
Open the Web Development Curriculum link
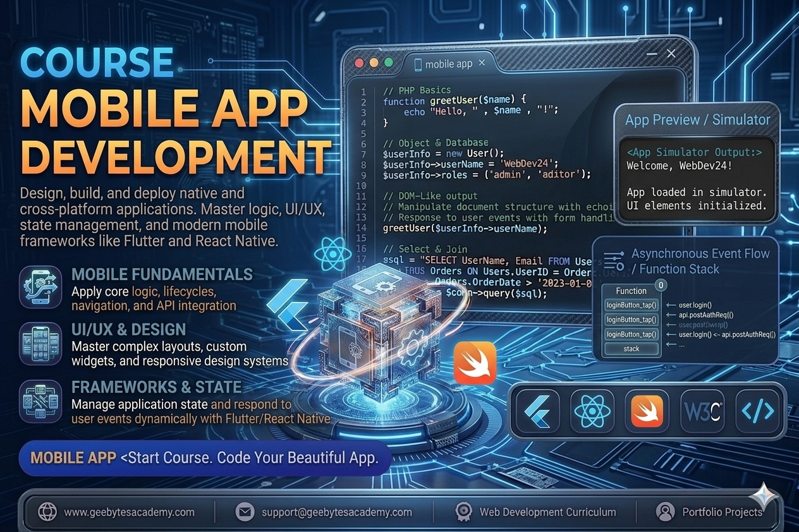pos(547,512)
